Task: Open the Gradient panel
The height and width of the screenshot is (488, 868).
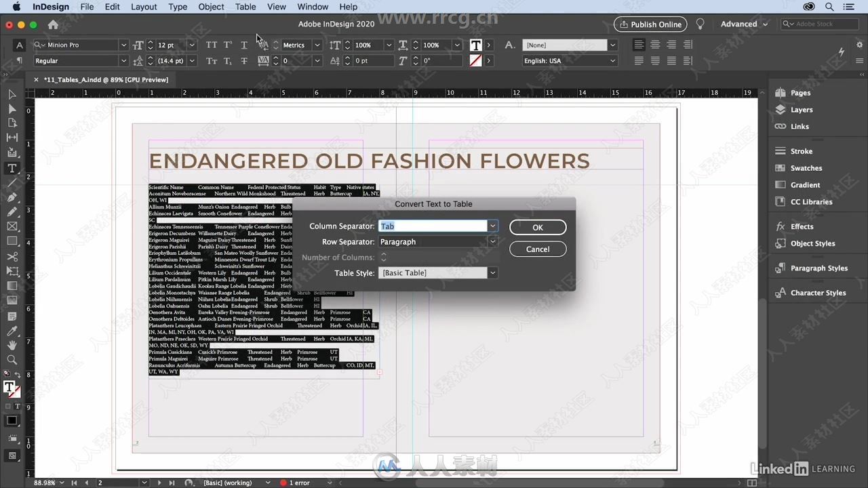Action: (x=805, y=185)
